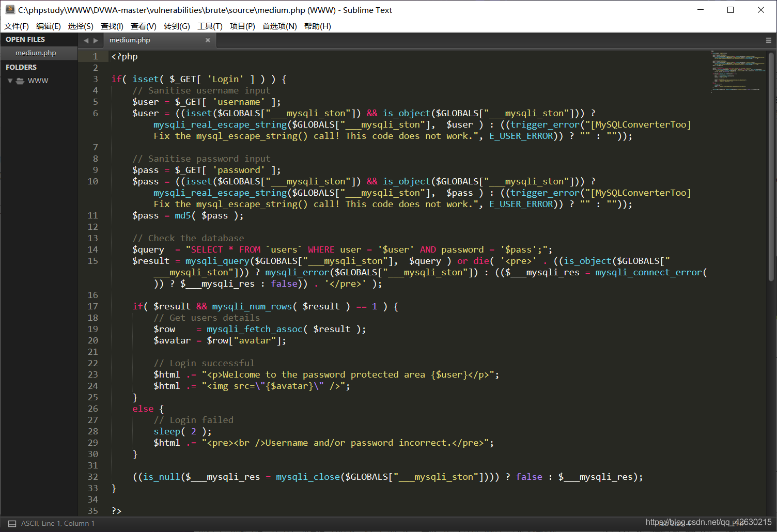Screen dimensions: 777x532
Task: Minimize the Sublime Text window
Action: 701,10
